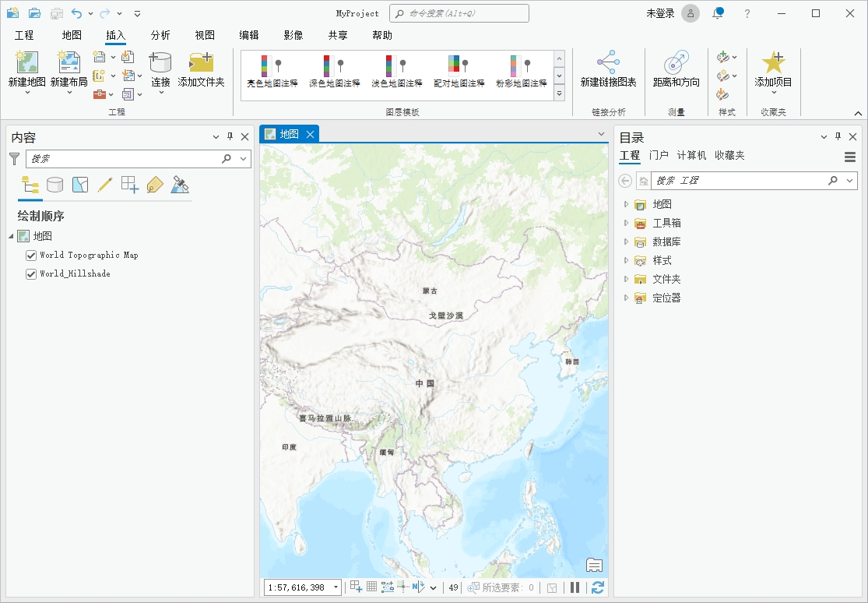Switch Catalog to 收藏夹 tab
This screenshot has width=868, height=603.
[729, 156]
